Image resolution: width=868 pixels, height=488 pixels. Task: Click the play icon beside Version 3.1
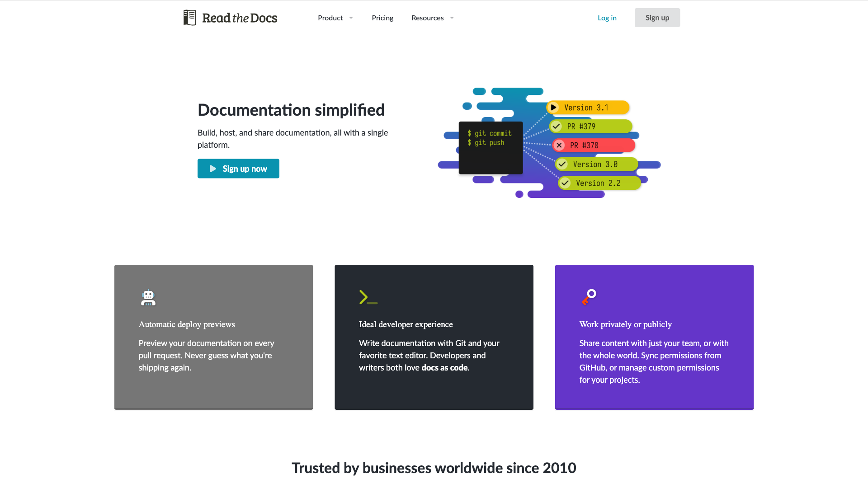[553, 108]
